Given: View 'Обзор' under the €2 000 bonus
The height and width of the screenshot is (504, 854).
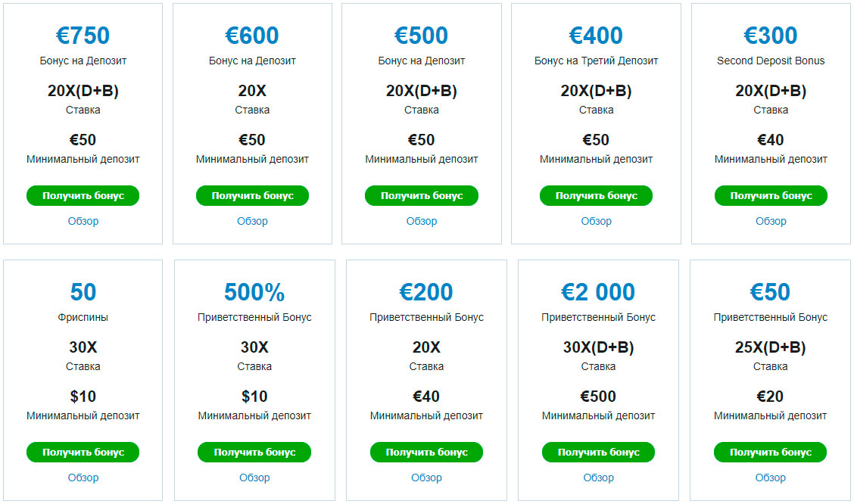Looking at the screenshot, I should point(598,478).
